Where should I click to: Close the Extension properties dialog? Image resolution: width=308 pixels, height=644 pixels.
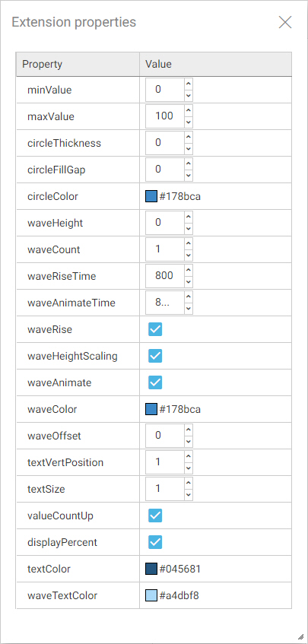[285, 22]
